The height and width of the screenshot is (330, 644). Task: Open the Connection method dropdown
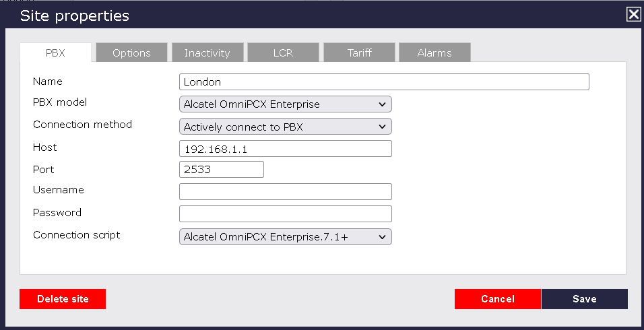point(285,127)
